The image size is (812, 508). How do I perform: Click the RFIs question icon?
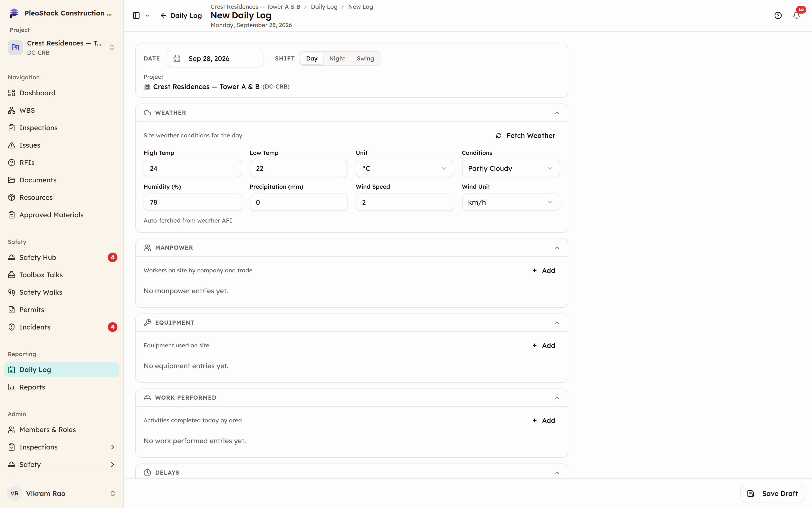point(12,163)
